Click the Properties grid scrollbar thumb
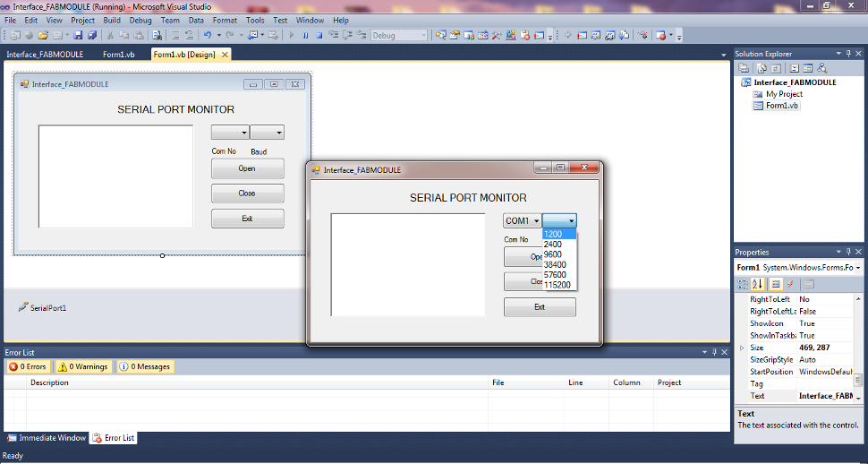This screenshot has height=464, width=868. coord(858,381)
